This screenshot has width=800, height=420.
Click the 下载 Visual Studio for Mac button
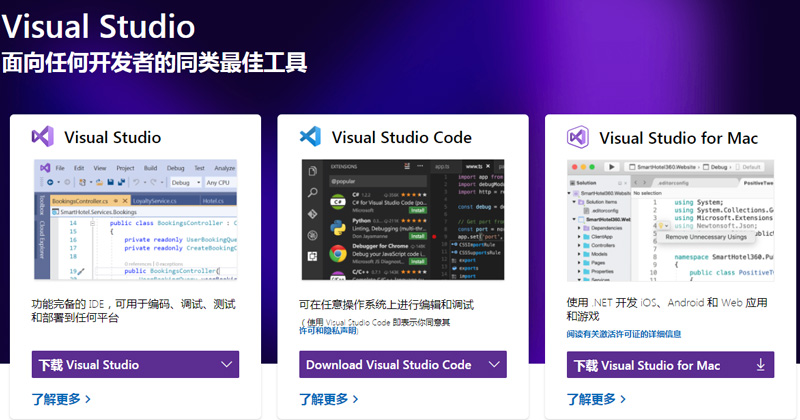tap(655, 364)
